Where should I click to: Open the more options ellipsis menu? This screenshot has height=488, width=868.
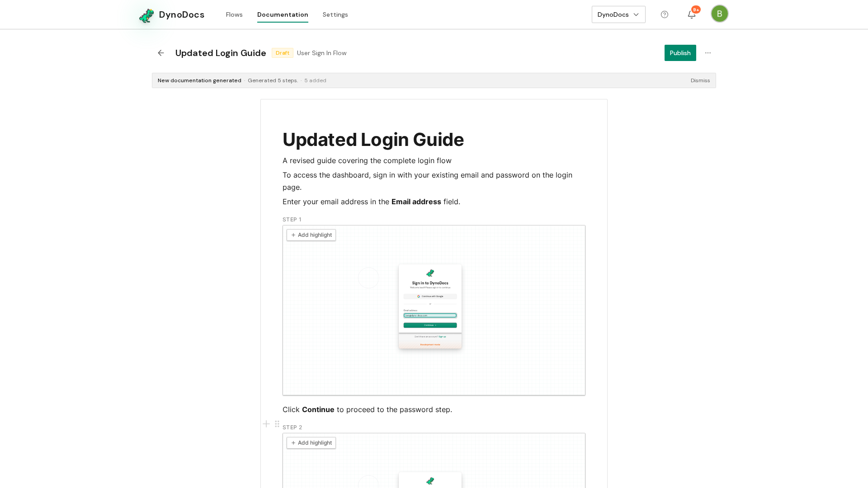708,53
